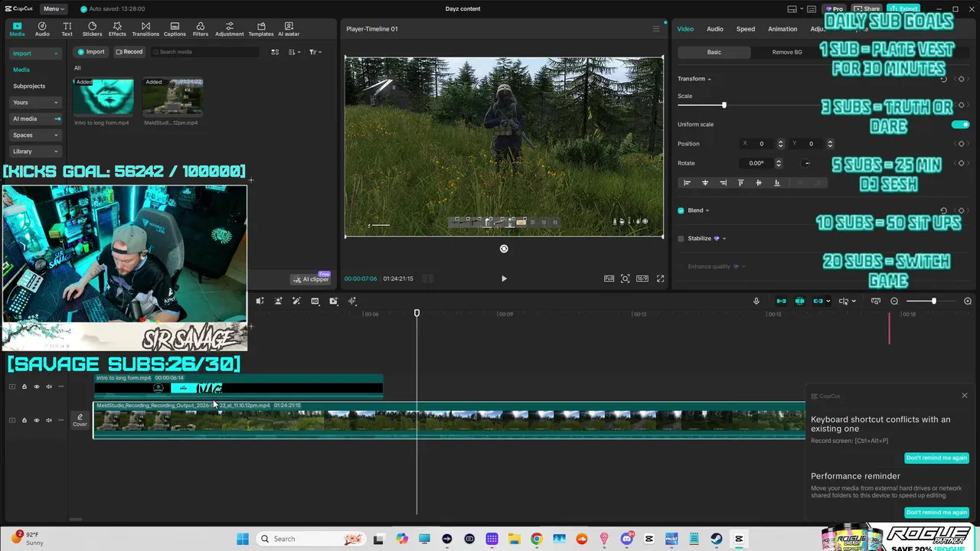Select Subprojects in the media sidebar

[29, 86]
